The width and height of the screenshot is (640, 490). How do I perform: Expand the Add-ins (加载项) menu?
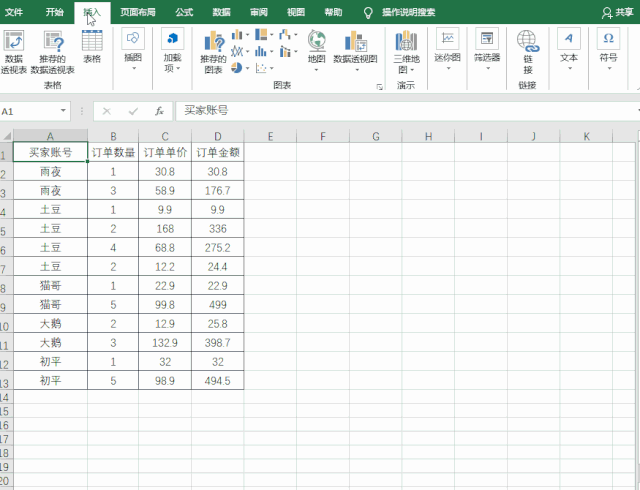172,51
